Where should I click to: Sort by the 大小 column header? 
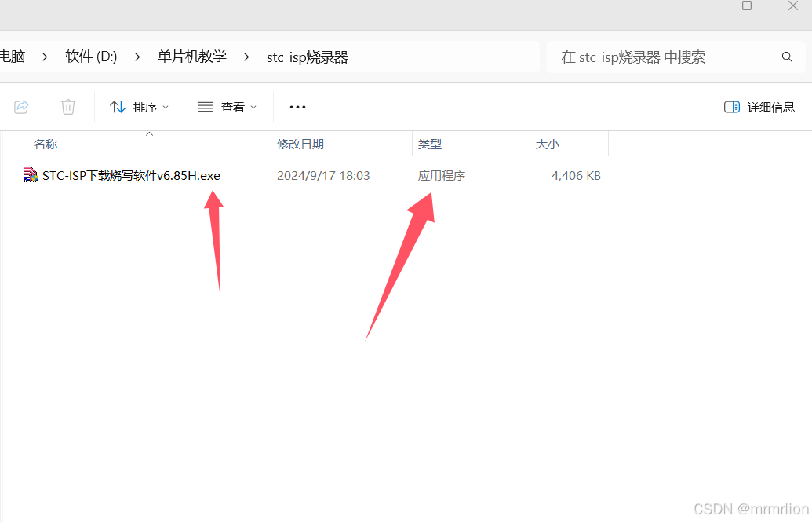pos(548,144)
